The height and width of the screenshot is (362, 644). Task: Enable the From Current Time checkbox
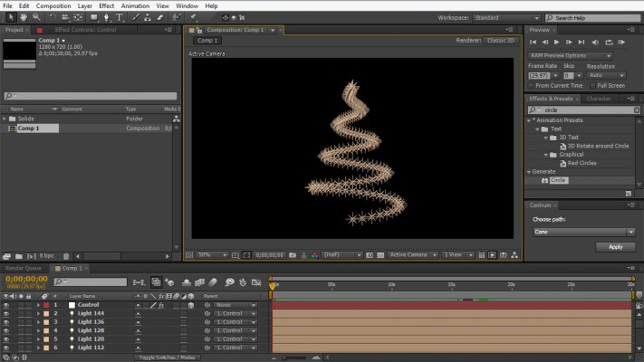coord(533,85)
